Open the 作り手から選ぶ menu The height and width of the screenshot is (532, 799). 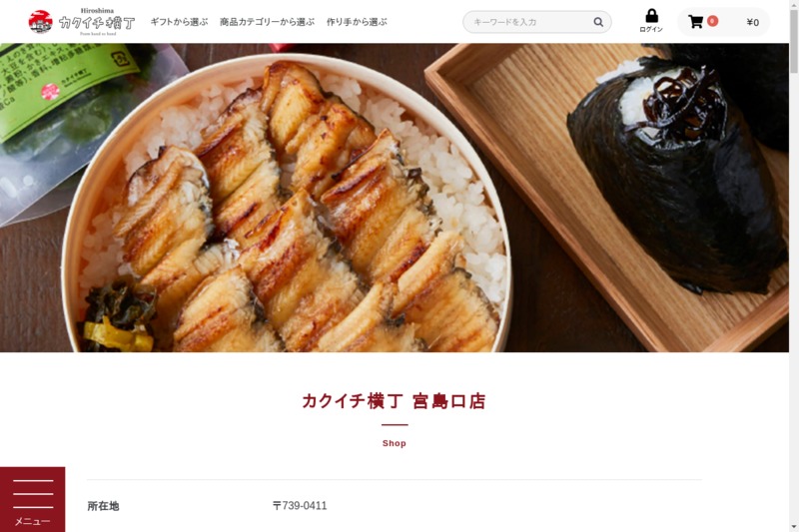(357, 22)
